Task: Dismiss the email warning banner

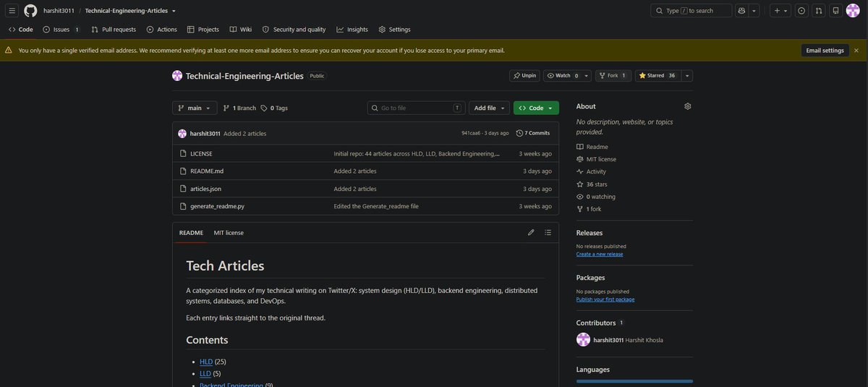Action: tap(856, 51)
